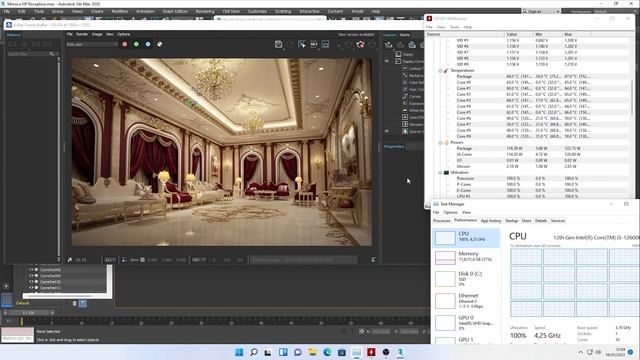
Task: Select GPU 0 in Task Manager sidebar
Action: (x=466, y=323)
